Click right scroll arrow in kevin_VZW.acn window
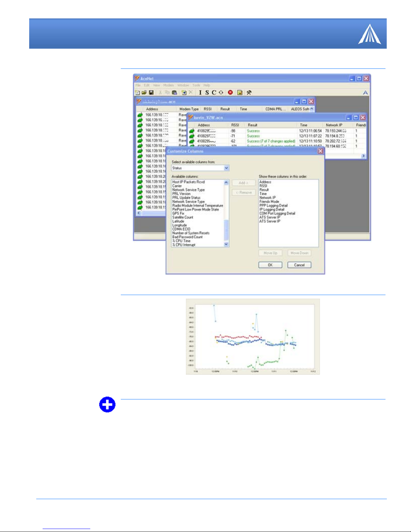Viewport: 411px width, 532px height. (363, 156)
